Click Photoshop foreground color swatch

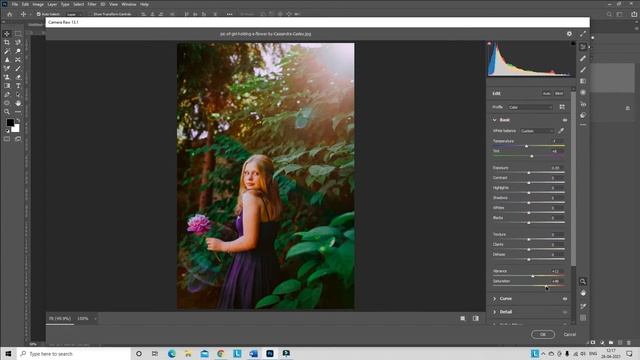(x=10, y=122)
